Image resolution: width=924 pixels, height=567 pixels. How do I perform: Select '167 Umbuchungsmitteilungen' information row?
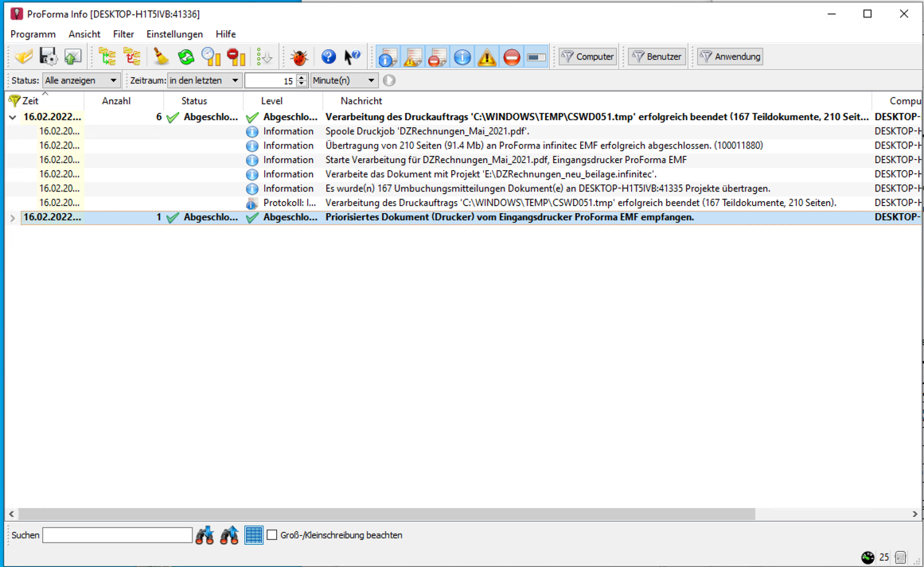click(x=463, y=188)
